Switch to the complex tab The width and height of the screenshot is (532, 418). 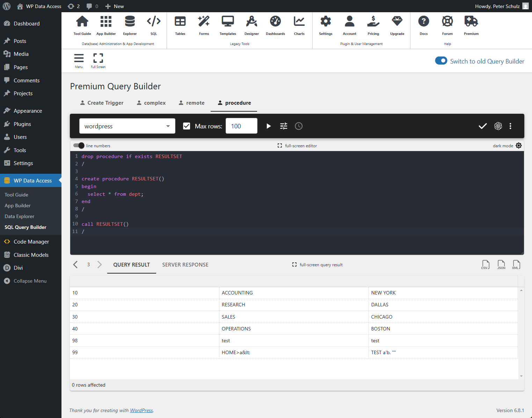(x=151, y=103)
